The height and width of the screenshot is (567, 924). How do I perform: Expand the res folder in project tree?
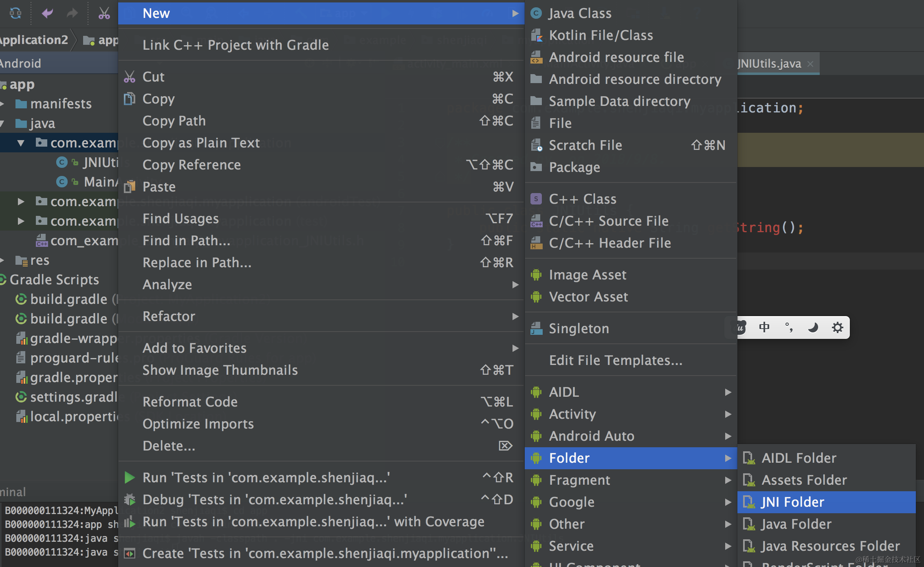tap(2, 260)
